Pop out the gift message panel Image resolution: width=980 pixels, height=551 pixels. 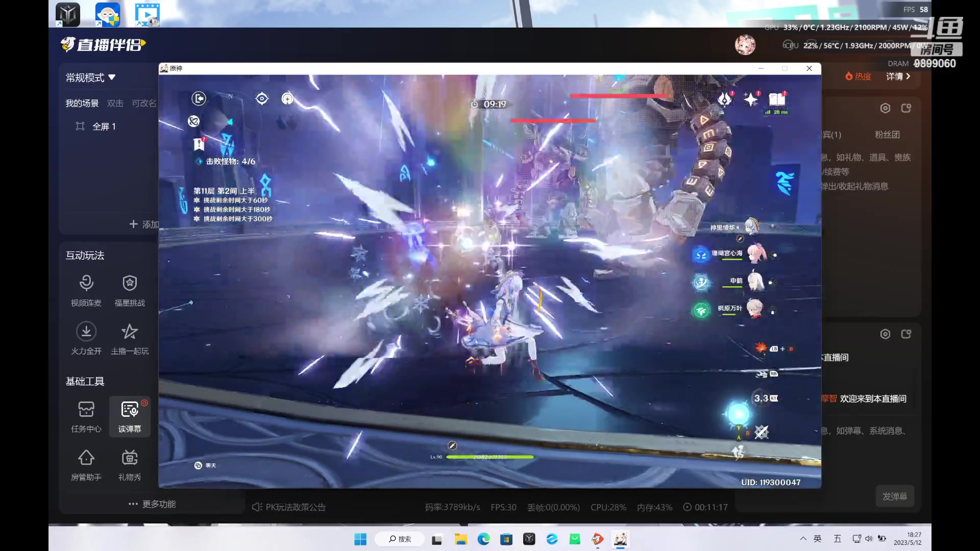click(906, 108)
